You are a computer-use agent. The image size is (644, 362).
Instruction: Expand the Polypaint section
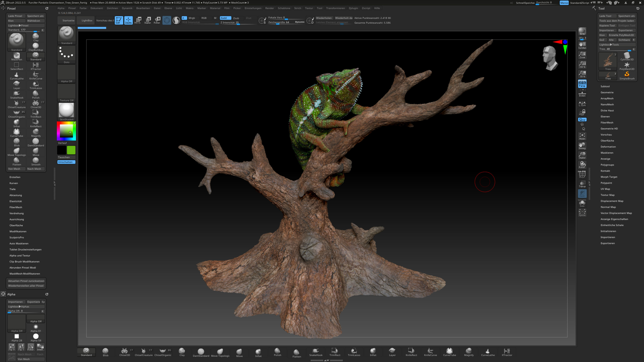(x=606, y=183)
